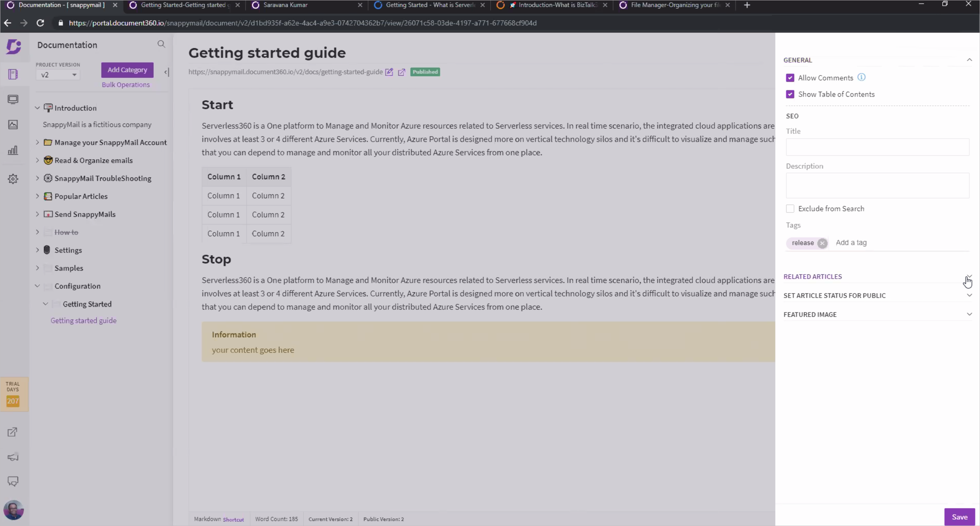Screen dimensions: 980x526
Task: Collapse the Getting Started subcategory
Action: [x=45, y=304]
